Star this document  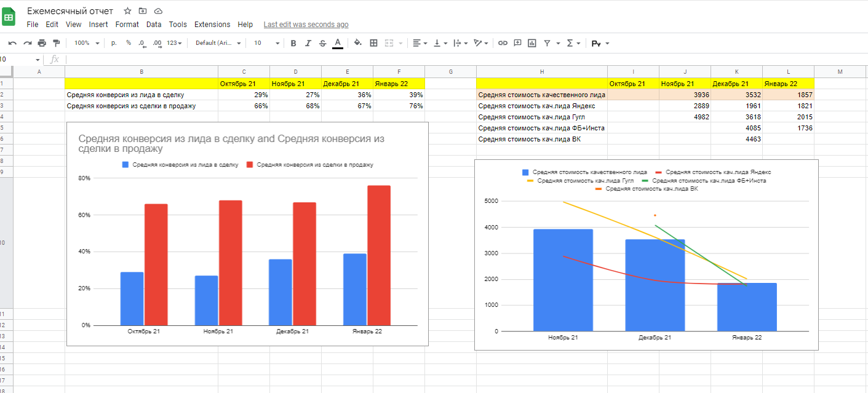(127, 11)
